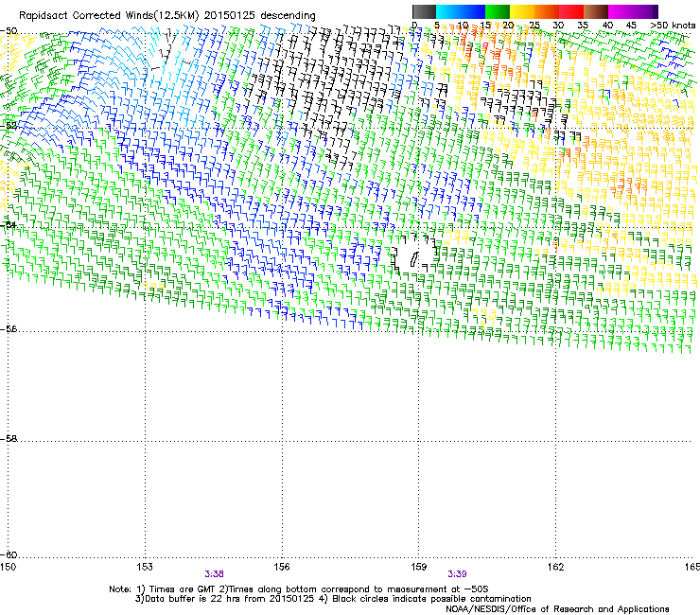This screenshot has height=615, width=700.
Task: Click the legend value '35'
Action: 583,26
